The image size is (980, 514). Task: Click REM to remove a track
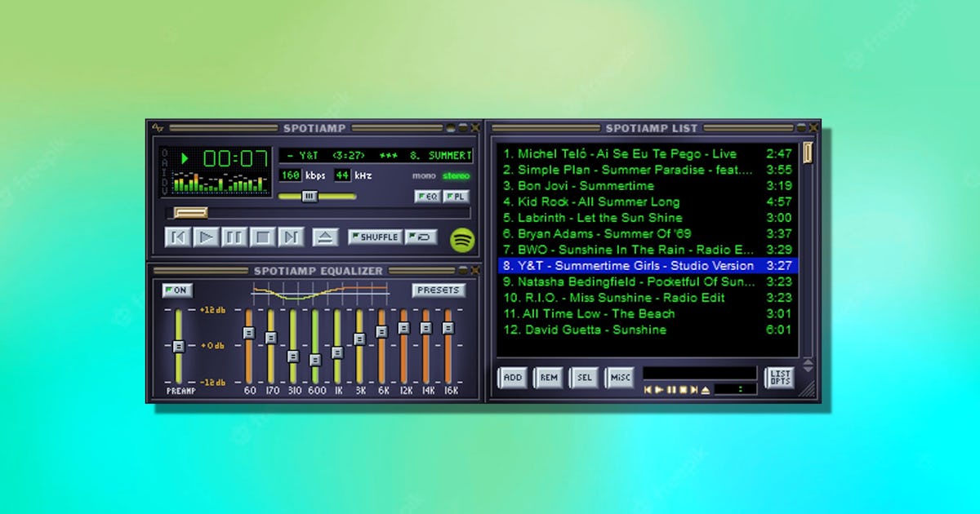point(549,378)
